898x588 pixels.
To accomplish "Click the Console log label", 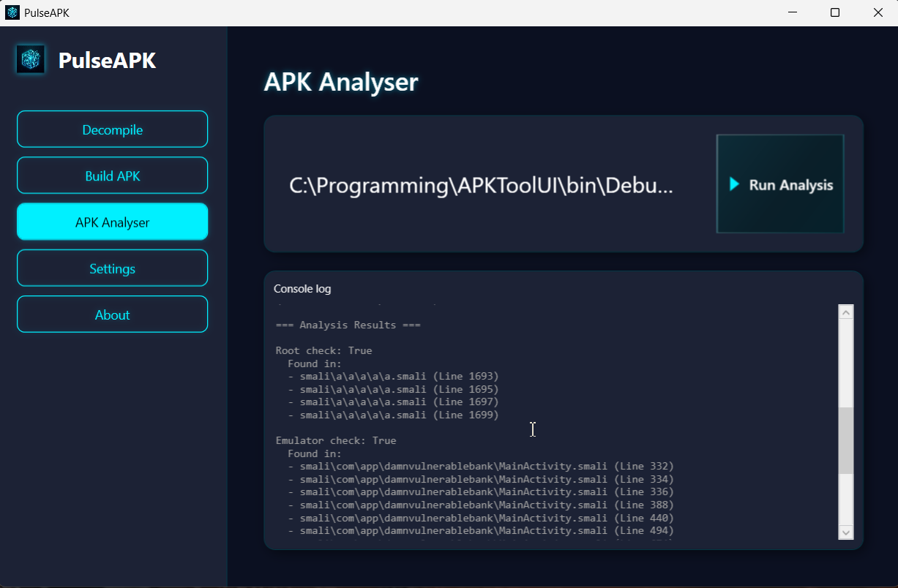I will (x=302, y=289).
